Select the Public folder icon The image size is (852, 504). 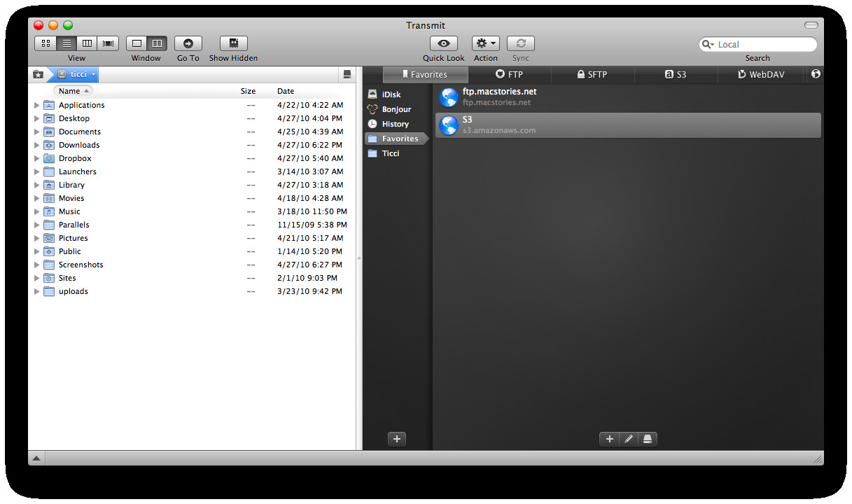(49, 251)
